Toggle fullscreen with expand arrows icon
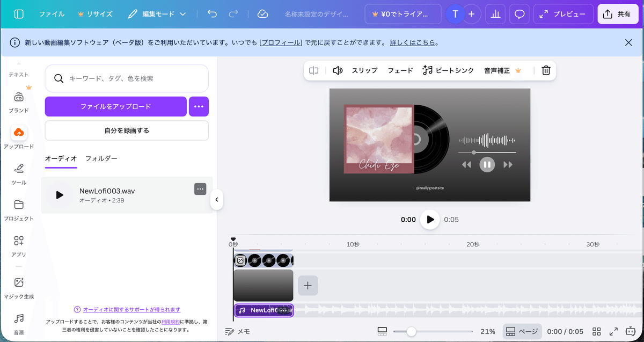The width and height of the screenshot is (644, 342). 614,331
